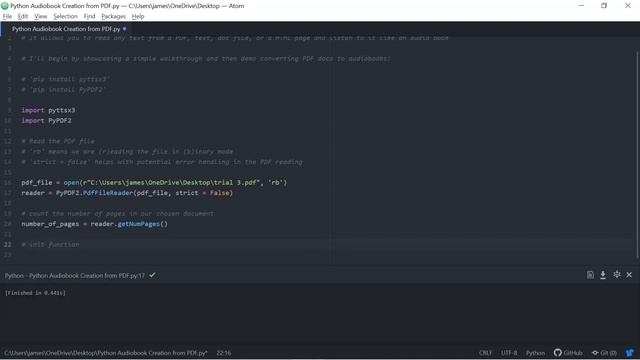Click the file path in the status bar
This screenshot has height=360, width=640.
[x=106, y=353]
